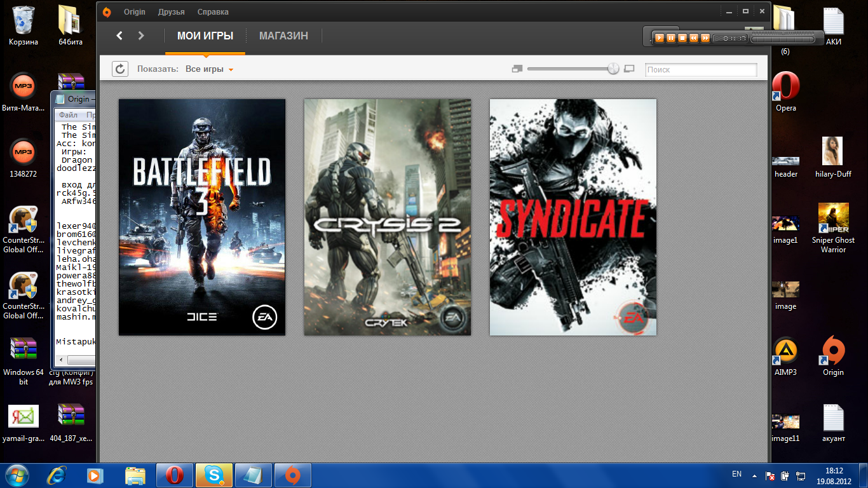Focus the Поиск search field
Viewport: 868px width, 488px height.
tap(701, 69)
